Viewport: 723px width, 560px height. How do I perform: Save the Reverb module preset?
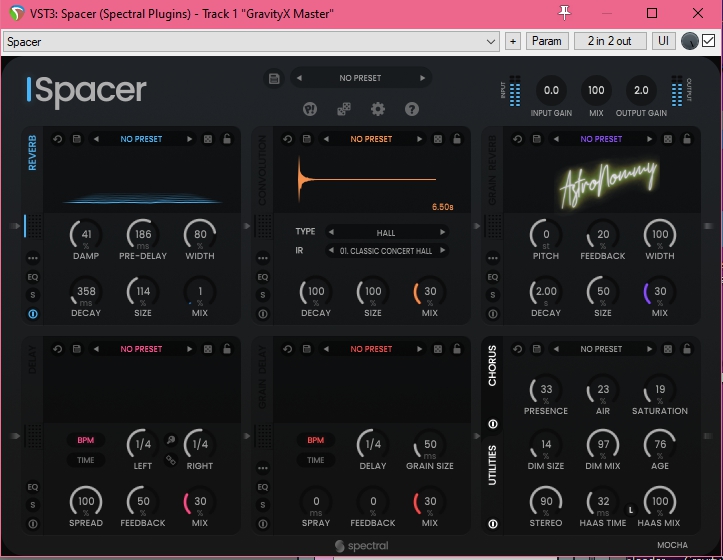(77, 139)
